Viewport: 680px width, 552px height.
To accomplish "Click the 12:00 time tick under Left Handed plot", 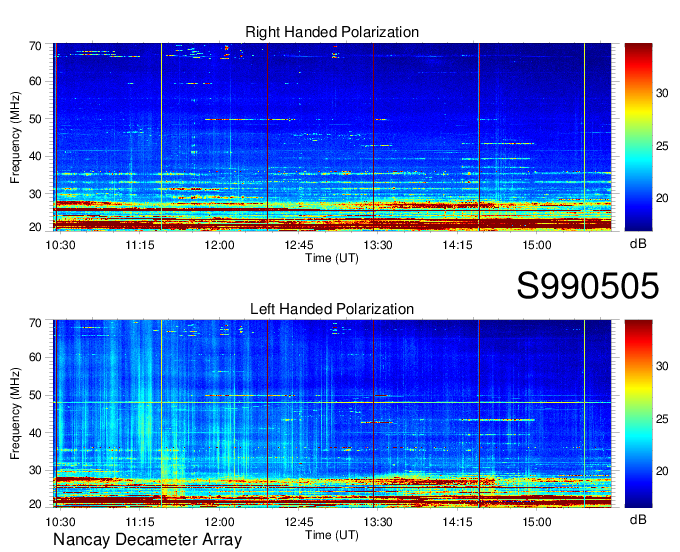I will click(219, 522).
